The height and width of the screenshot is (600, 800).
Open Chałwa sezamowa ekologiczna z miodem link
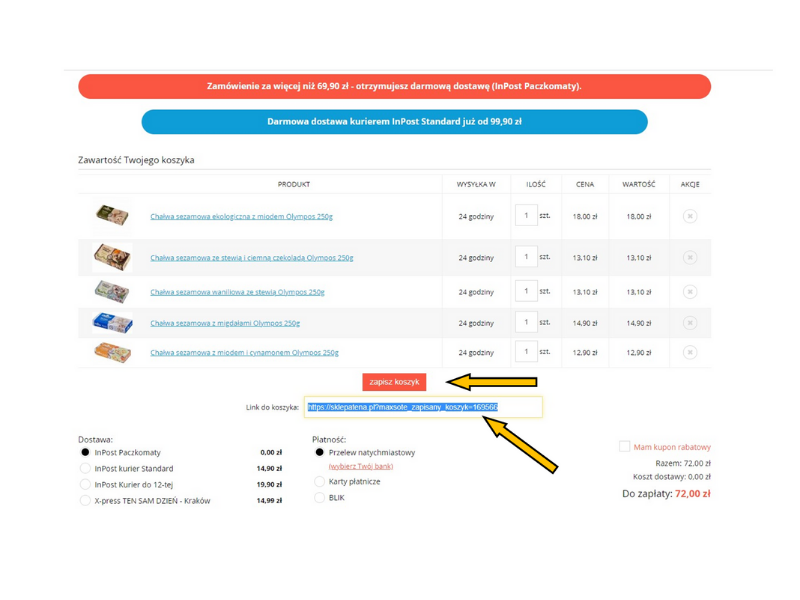coord(241,216)
